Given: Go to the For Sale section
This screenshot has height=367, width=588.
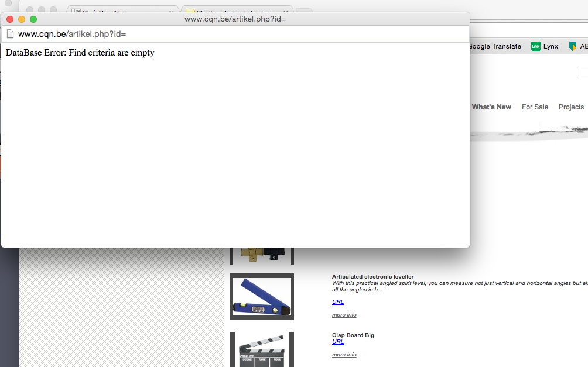Looking at the screenshot, I should click(535, 107).
